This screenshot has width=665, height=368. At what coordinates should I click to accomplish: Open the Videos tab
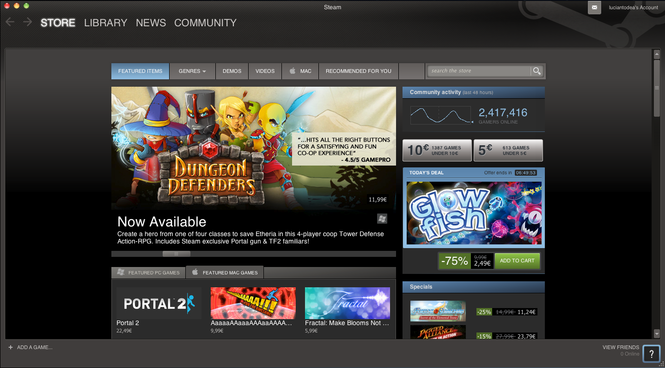tap(265, 71)
